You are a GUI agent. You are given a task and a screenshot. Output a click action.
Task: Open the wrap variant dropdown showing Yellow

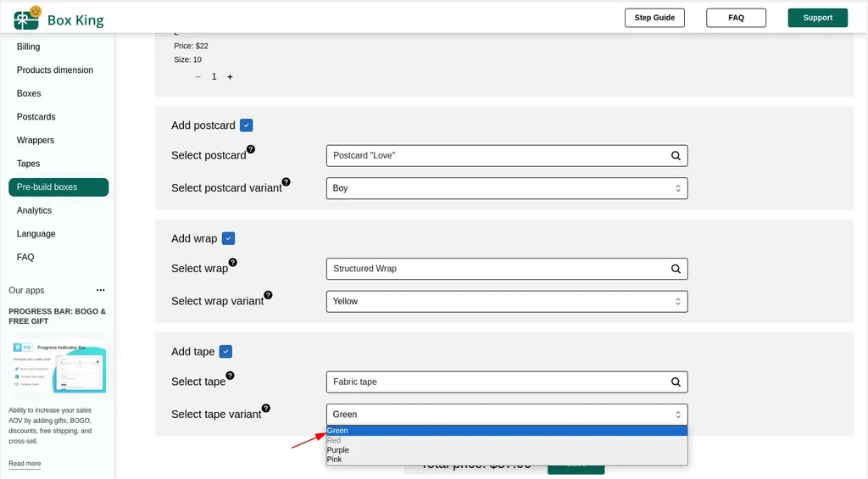(x=507, y=301)
